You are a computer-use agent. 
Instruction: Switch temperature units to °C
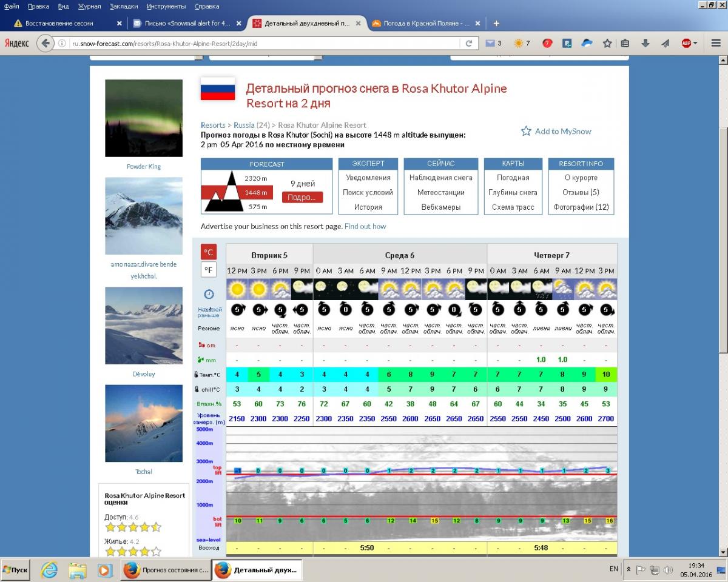(x=209, y=252)
